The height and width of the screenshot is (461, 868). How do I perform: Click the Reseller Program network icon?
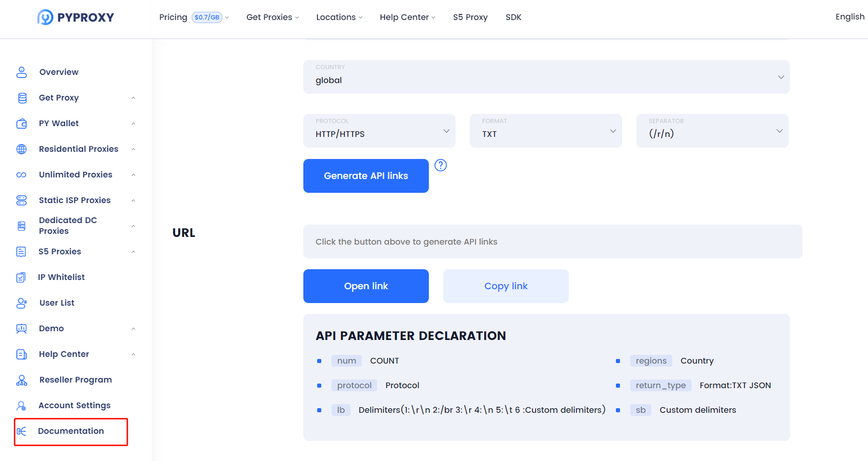click(x=22, y=380)
